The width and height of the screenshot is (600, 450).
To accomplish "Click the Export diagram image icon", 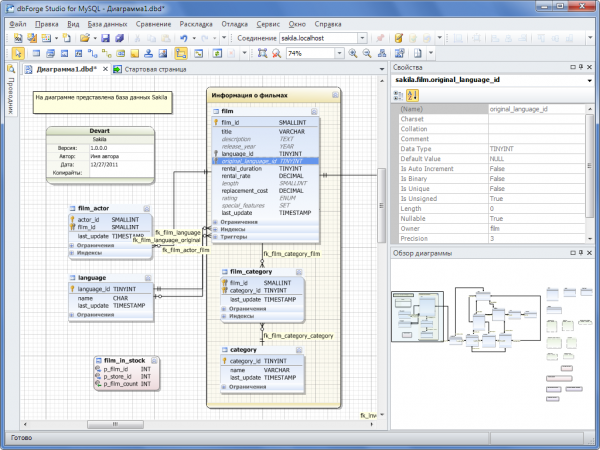I will pyautogui.click(x=399, y=53).
